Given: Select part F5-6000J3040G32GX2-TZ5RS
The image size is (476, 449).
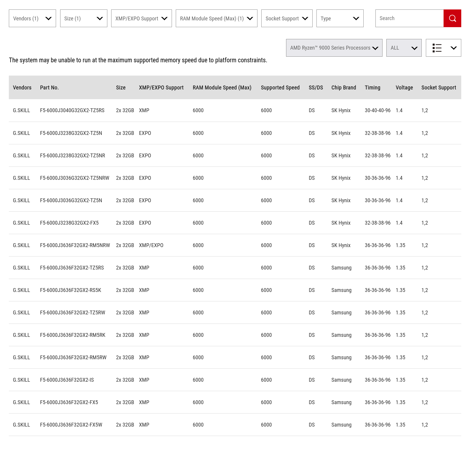Looking at the screenshot, I should (x=72, y=110).
